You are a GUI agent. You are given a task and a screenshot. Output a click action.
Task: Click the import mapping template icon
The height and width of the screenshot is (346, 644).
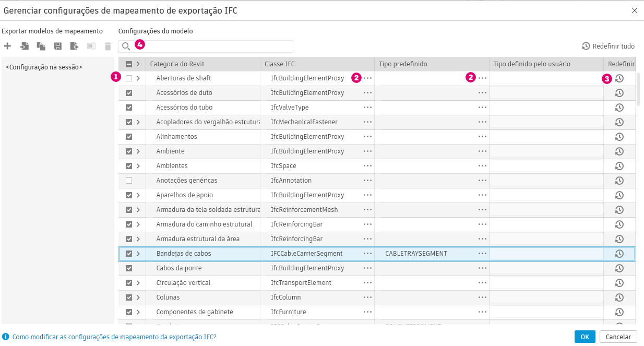(25, 46)
